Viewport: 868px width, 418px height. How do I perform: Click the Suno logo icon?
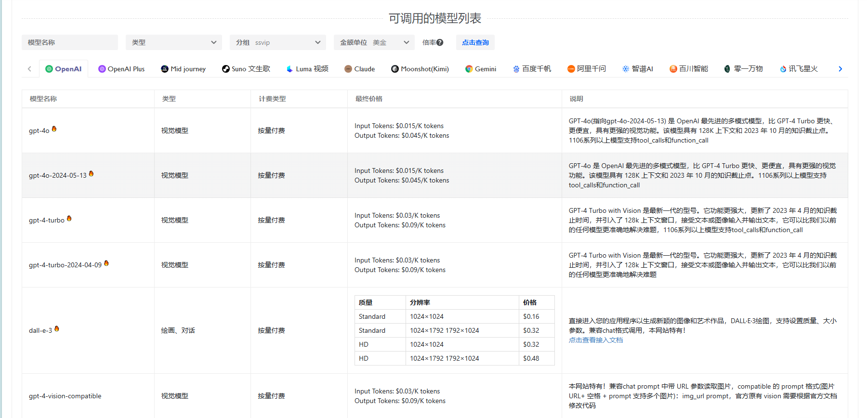225,69
